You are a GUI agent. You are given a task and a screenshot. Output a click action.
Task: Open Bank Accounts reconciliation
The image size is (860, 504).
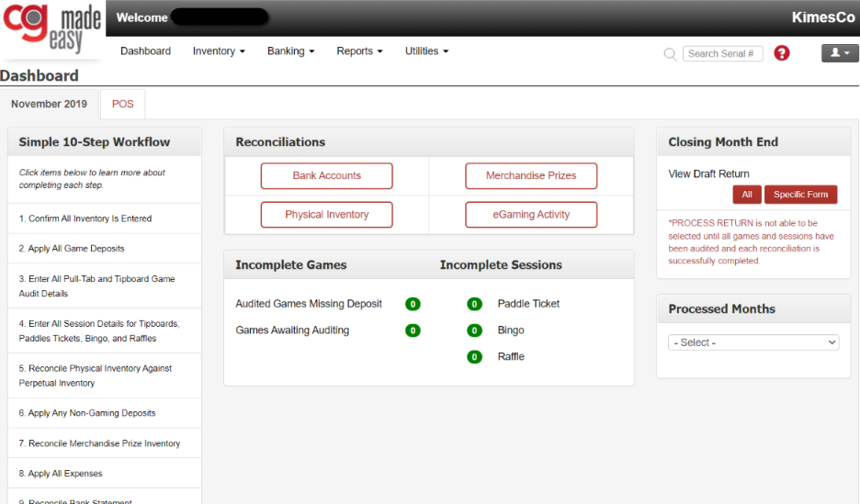(327, 176)
